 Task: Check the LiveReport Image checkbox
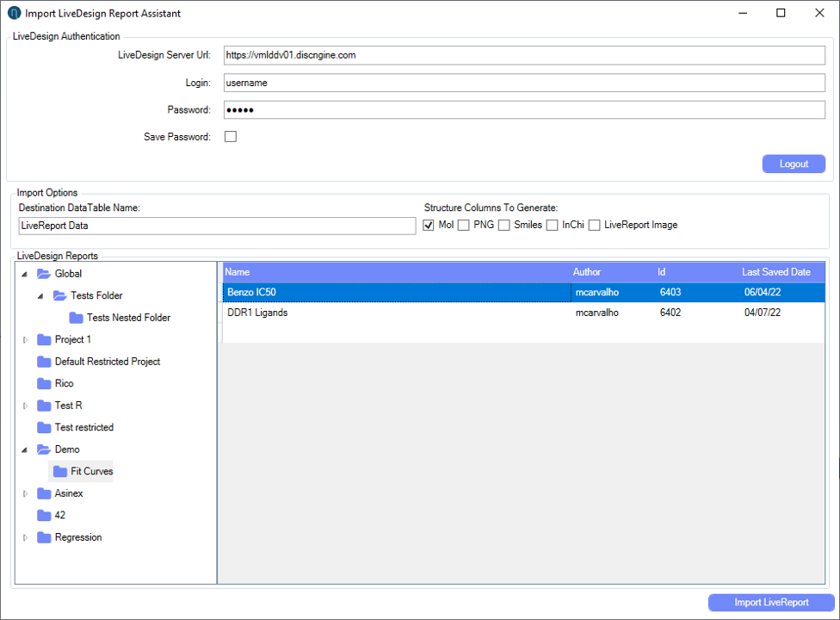click(x=595, y=225)
